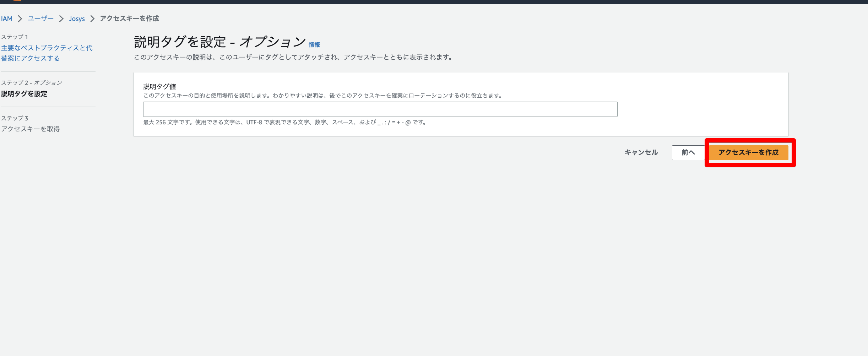Click the 説明タグを設定 - オプション page heading

pos(219,42)
